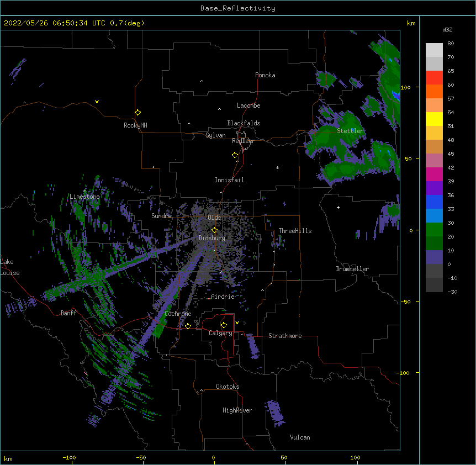Pick the orange 57–60 dBZ legend swatch

[x=434, y=91]
